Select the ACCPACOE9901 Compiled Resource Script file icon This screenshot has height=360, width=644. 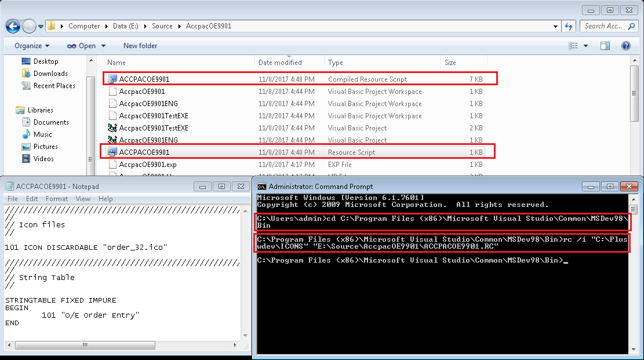coord(112,79)
